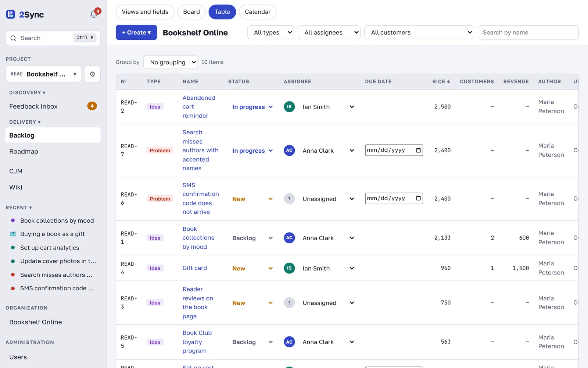Collapse the Recent section
Viewport: 588px width, 368px height.
[x=19, y=208]
